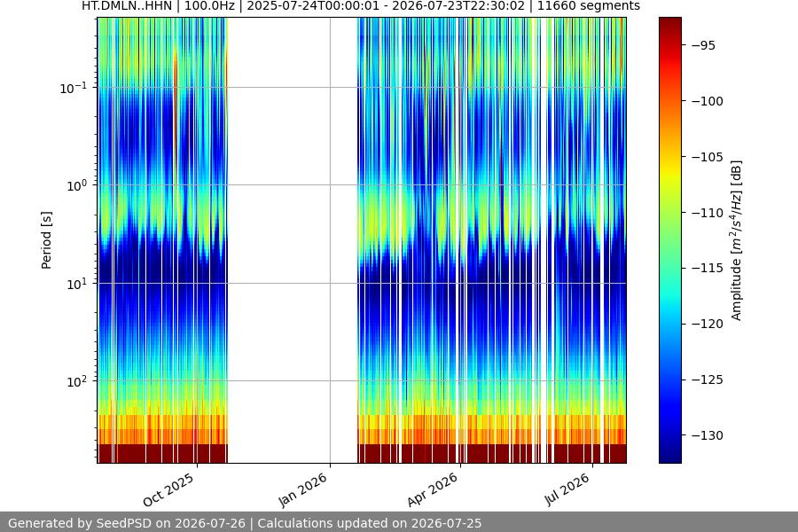798x532 pixels.
Task: Click the 10² period tick label
Action: coord(77,382)
